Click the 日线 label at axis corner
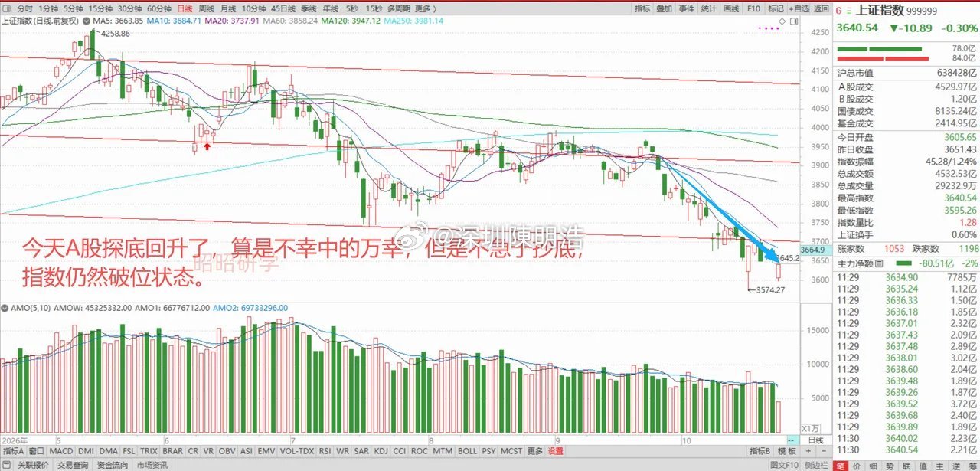This screenshot has height=471, width=980. pos(815,440)
